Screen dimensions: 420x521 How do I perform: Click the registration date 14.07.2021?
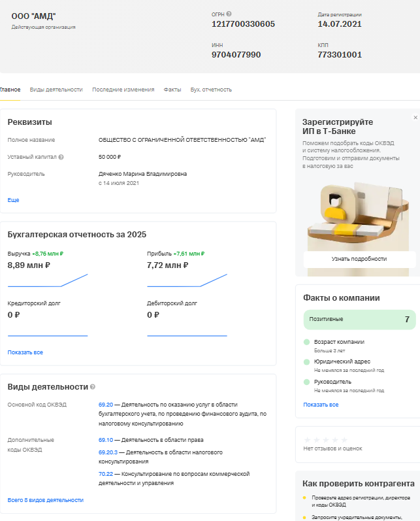point(339,24)
